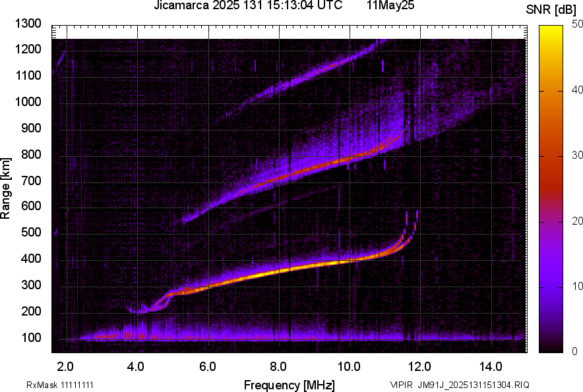Click the range tick label '1000'
Viewport: 583px width, 392px height.
[x=28, y=101]
